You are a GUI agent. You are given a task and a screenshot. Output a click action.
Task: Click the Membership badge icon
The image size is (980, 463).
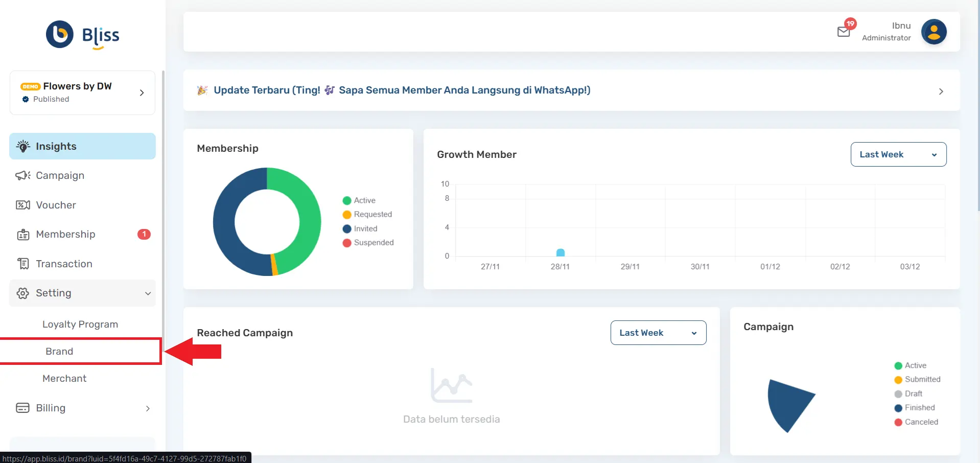click(23, 235)
